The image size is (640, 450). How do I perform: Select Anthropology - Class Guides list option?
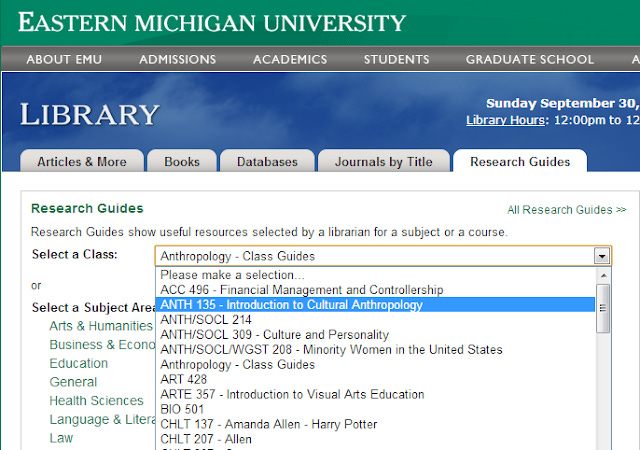click(x=375, y=365)
